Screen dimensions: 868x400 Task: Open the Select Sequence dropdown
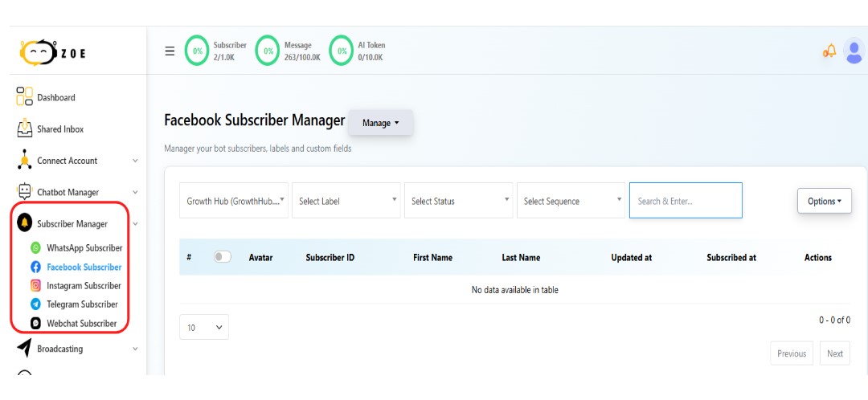pos(572,201)
